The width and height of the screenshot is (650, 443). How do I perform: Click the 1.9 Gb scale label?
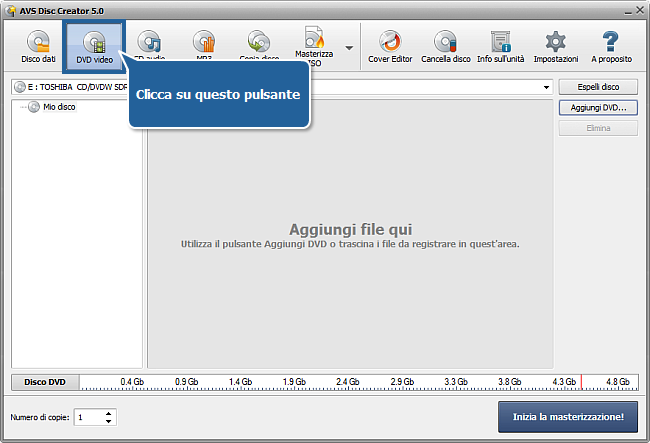294,382
